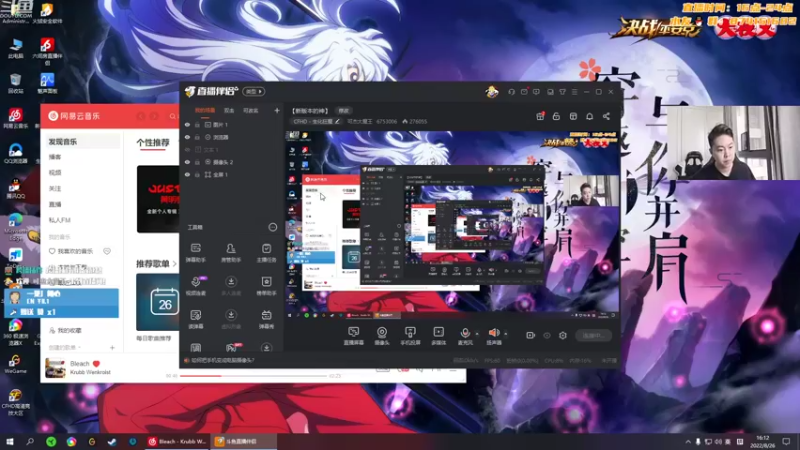The height and width of the screenshot is (450, 800).
Task: Open 私人FM in NetEase Music
Action: pyautogui.click(x=60, y=220)
